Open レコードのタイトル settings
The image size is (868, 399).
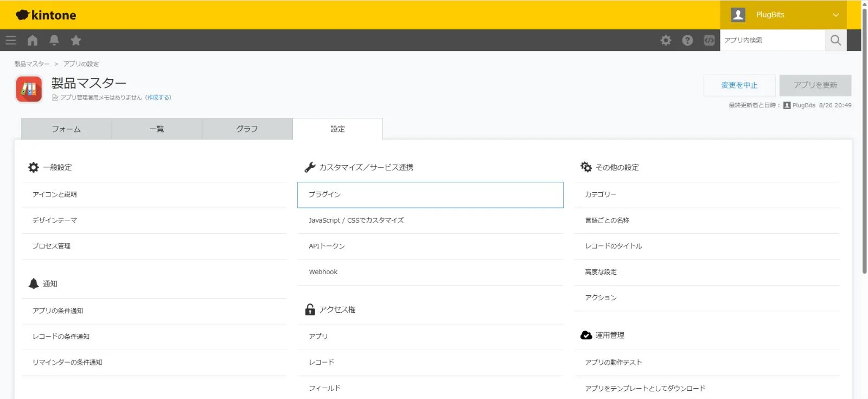tap(707, 246)
